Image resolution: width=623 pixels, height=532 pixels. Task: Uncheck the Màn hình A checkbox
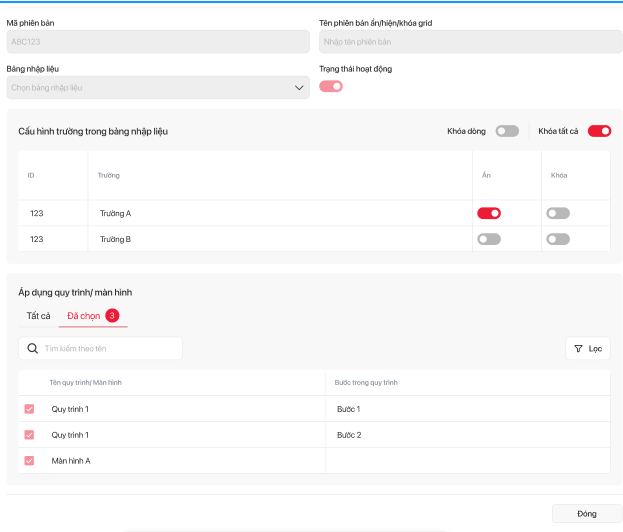[x=29, y=461]
